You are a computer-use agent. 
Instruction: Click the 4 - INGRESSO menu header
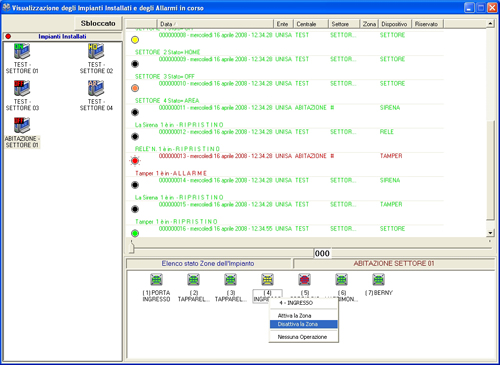[296, 303]
